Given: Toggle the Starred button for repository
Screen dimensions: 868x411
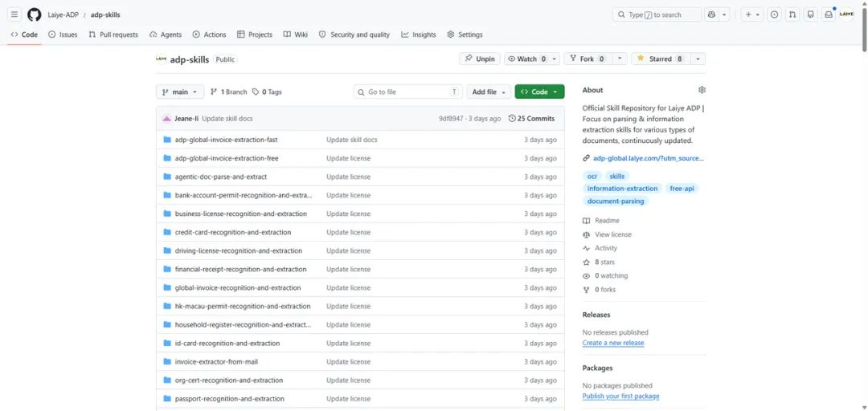Looking at the screenshot, I should pos(661,59).
